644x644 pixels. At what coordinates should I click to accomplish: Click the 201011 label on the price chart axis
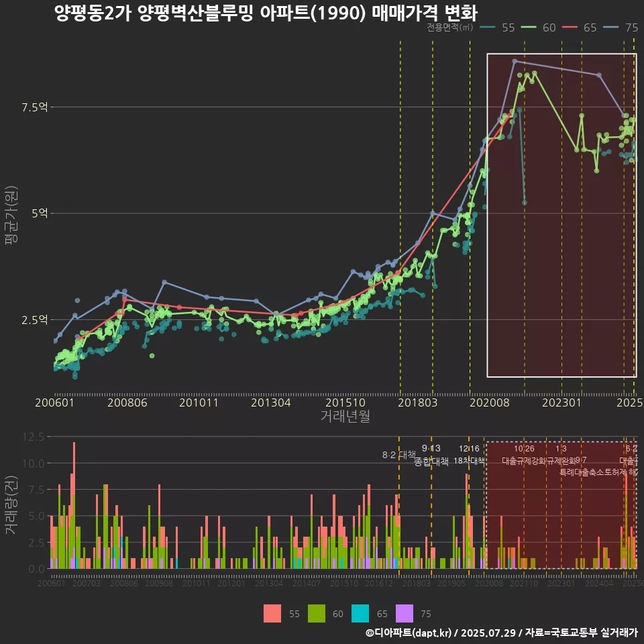click(199, 402)
